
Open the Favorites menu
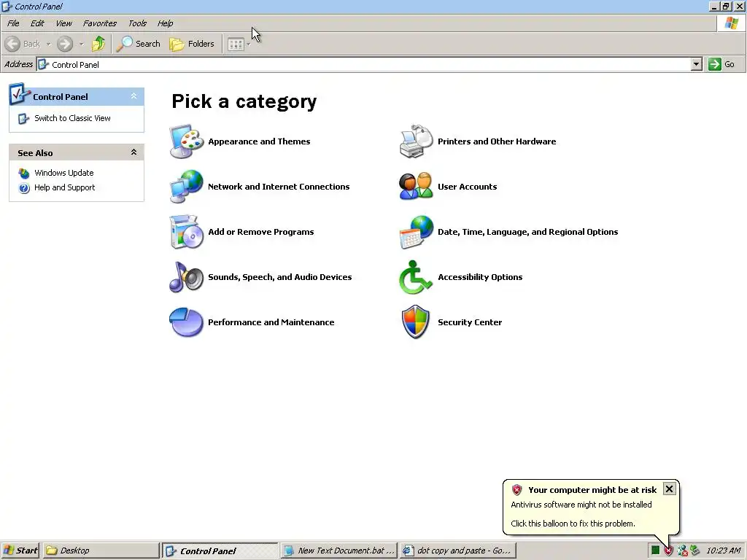tap(99, 23)
